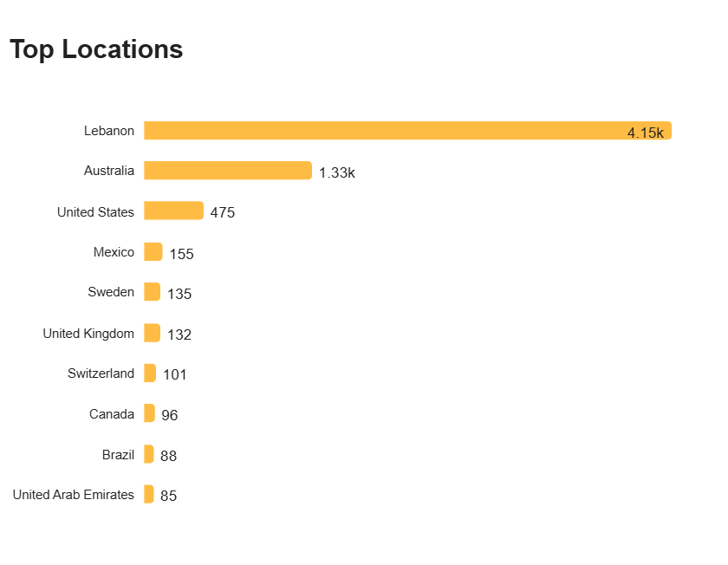The image size is (728, 565).
Task: Click the United Arab Emirates label
Action: (x=74, y=495)
